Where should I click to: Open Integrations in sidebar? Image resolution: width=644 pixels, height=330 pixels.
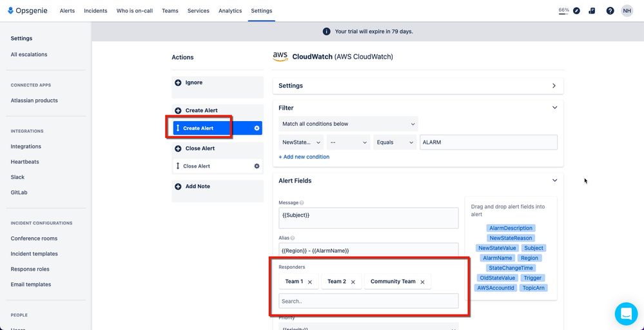click(x=26, y=146)
